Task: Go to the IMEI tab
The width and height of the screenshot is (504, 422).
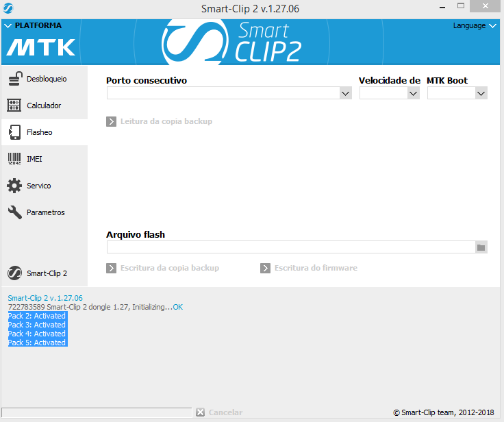Action: click(x=45, y=159)
